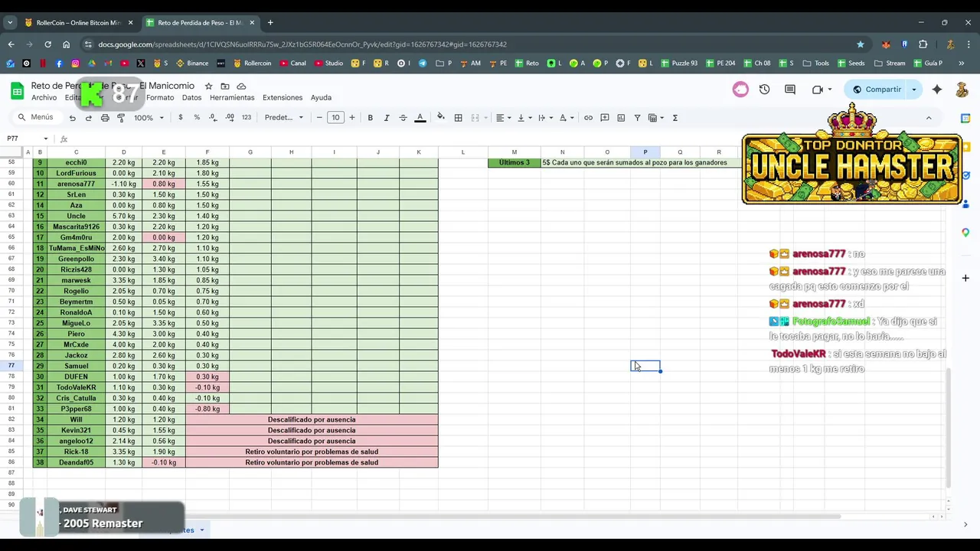Select cell containing TodoValeKR
Image resolution: width=980 pixels, height=551 pixels.
click(x=77, y=387)
